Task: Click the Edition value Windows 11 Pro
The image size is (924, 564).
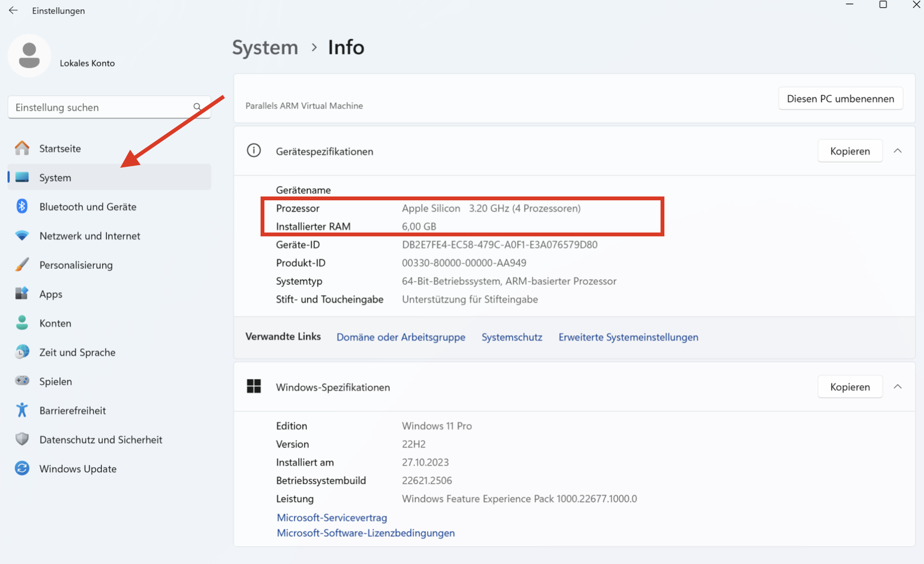Action: [437, 426]
